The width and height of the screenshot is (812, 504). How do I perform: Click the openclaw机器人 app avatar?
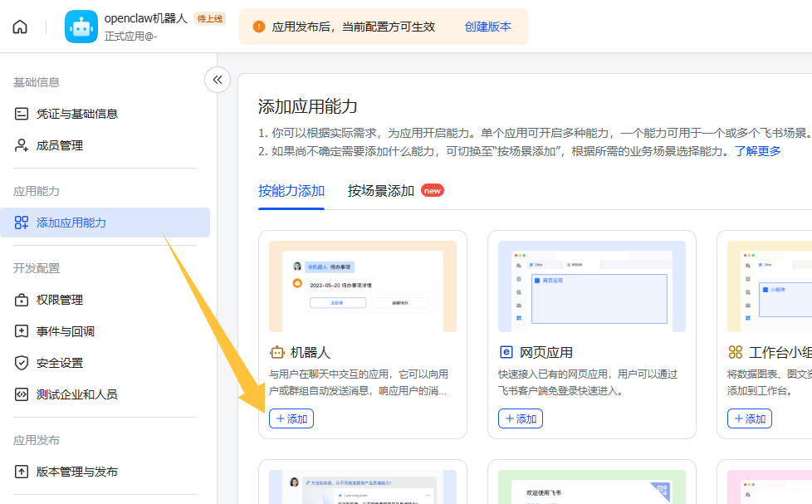point(80,25)
